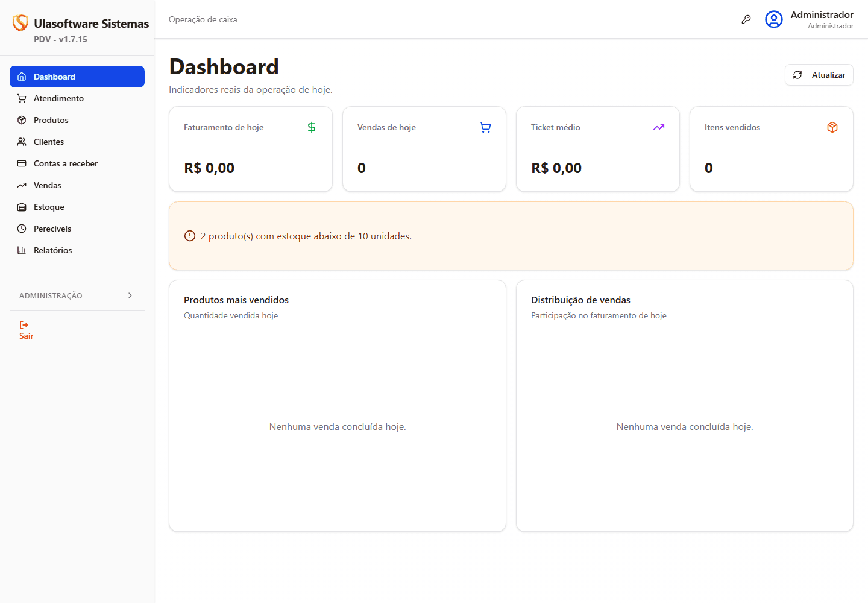Click the purple trend icon on Ticket médio

(x=659, y=127)
